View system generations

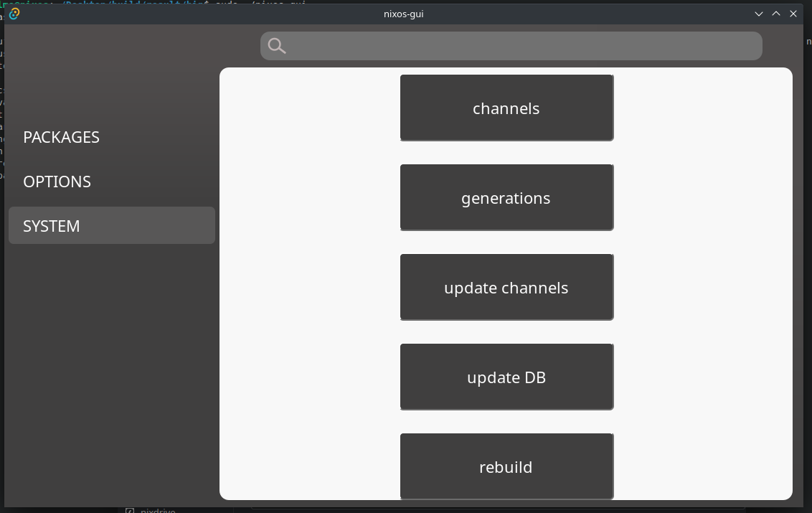tap(506, 197)
